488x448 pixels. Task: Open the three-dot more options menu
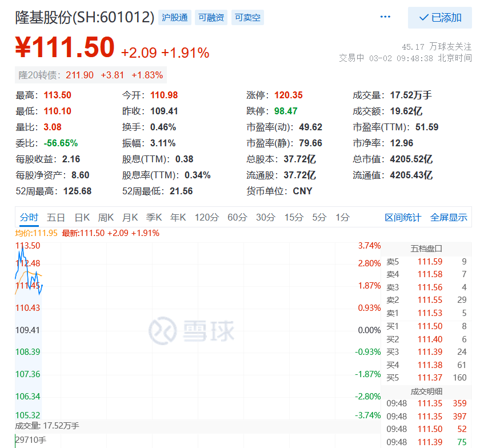tap(385, 17)
